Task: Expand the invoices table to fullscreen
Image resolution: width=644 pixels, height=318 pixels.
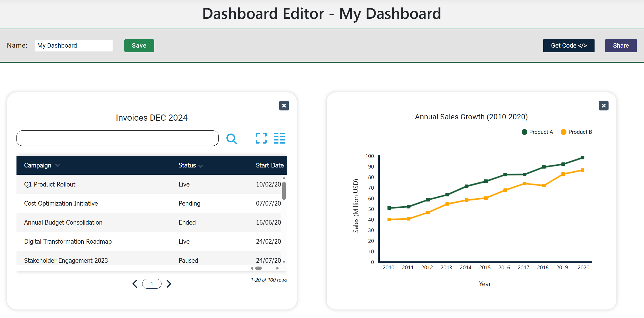Action: (x=261, y=138)
